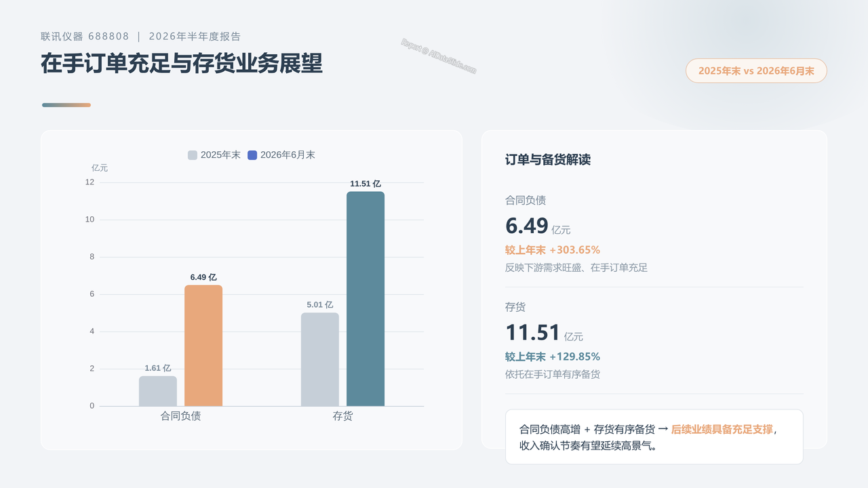
Task: Click the header text 联讯仪器 688808
Action: coord(85,37)
